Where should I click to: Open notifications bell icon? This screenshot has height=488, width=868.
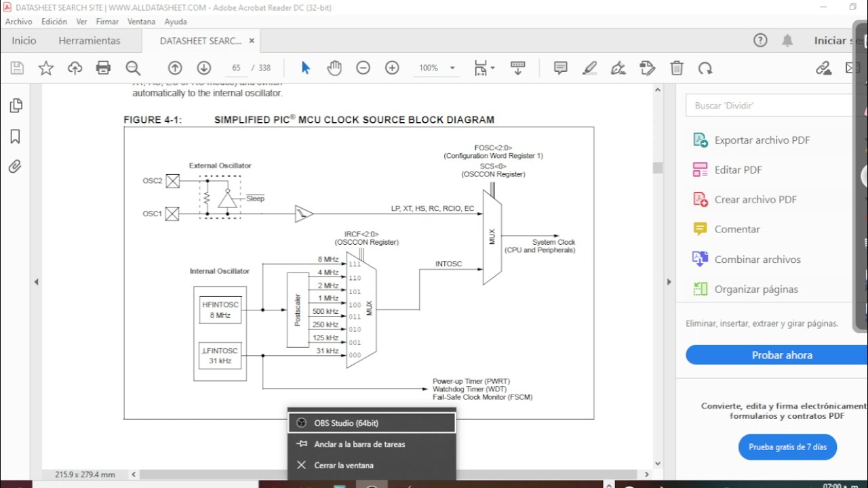[787, 41]
